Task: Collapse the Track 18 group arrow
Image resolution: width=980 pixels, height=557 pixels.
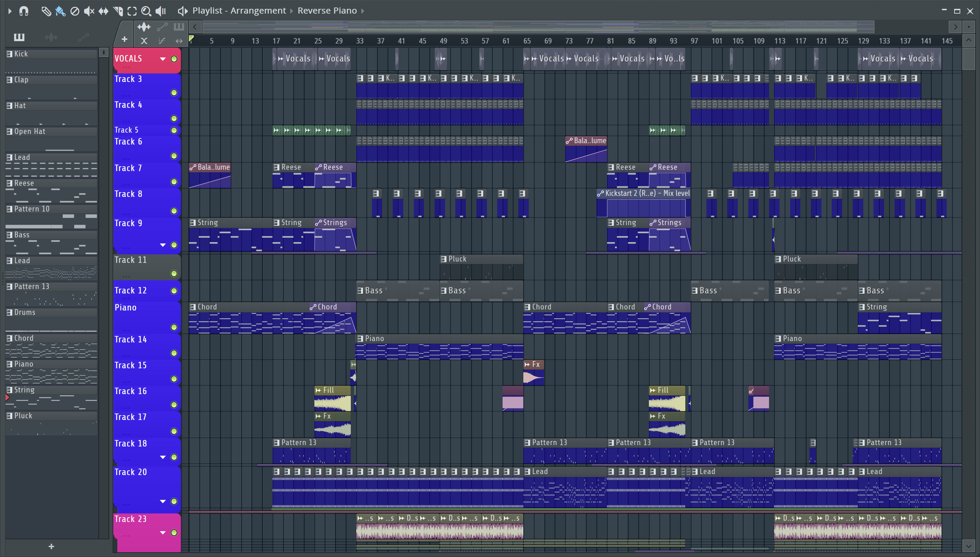Action: click(x=163, y=457)
